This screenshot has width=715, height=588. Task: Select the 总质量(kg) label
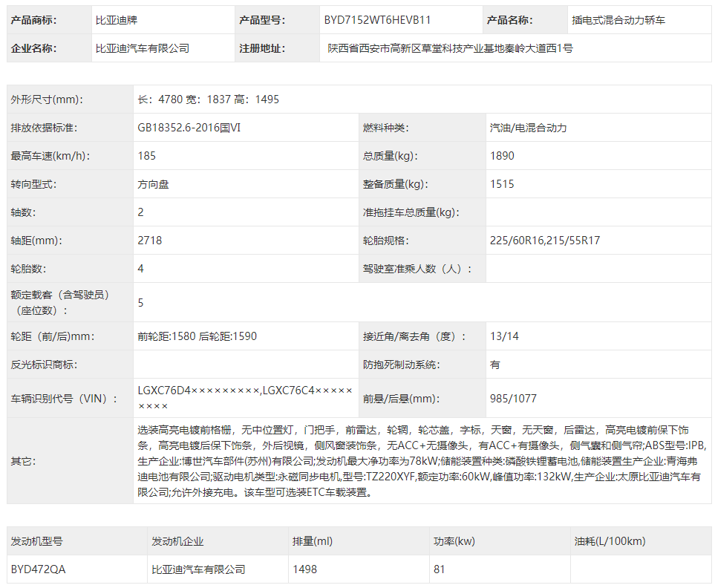pyautogui.click(x=391, y=156)
